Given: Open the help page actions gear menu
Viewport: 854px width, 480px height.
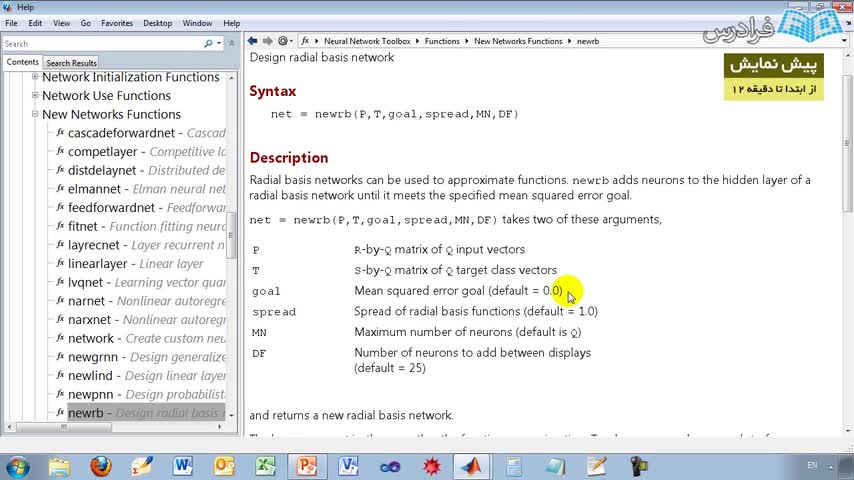Looking at the screenshot, I should coord(284,41).
